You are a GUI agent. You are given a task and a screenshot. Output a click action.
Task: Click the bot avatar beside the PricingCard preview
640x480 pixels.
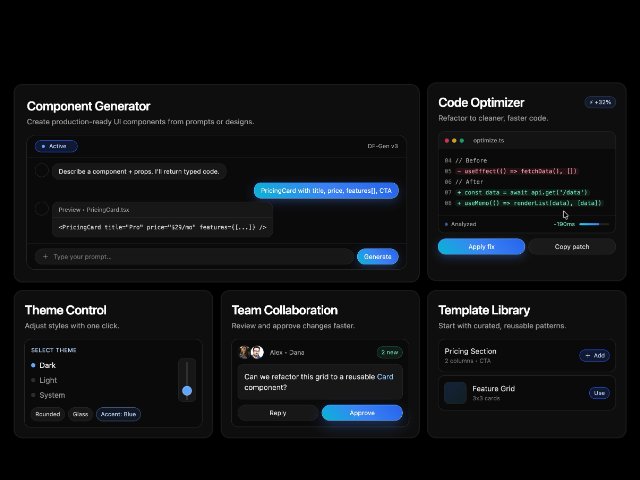(x=42, y=209)
